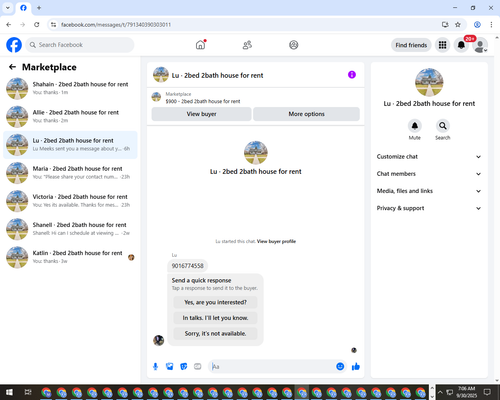This screenshot has width=500, height=400.
Task: Choose a GIF icon
Action: [x=198, y=367]
